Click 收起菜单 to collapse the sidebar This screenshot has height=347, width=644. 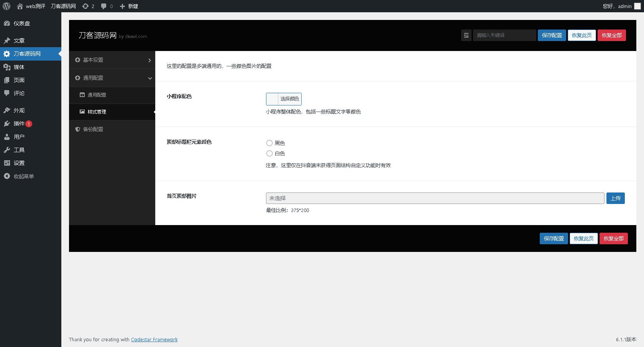pos(22,176)
